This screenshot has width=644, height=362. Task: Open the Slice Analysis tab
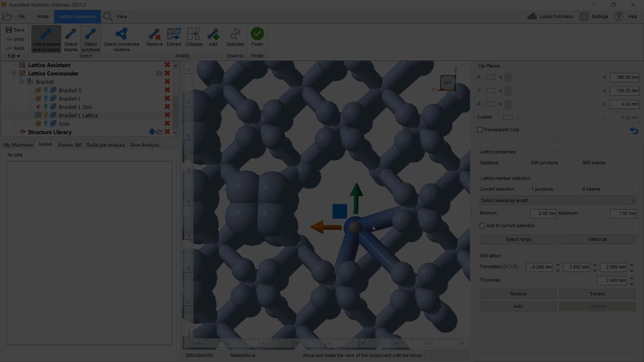click(x=144, y=145)
